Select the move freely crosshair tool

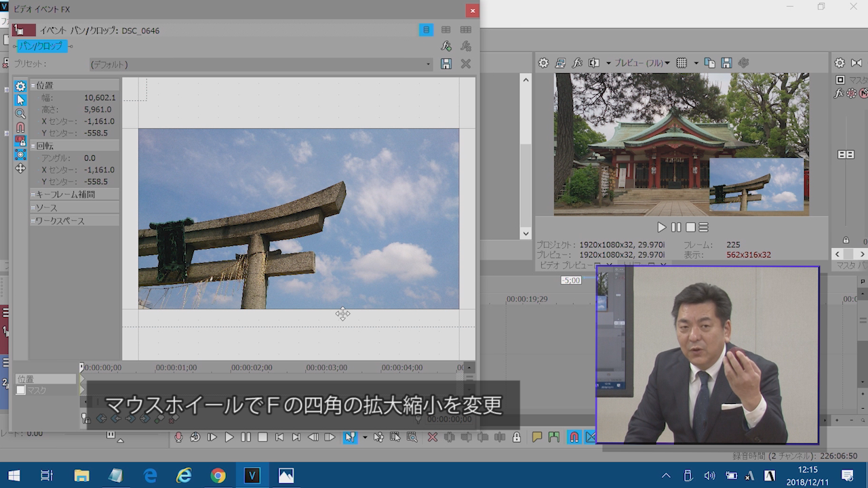(x=20, y=168)
